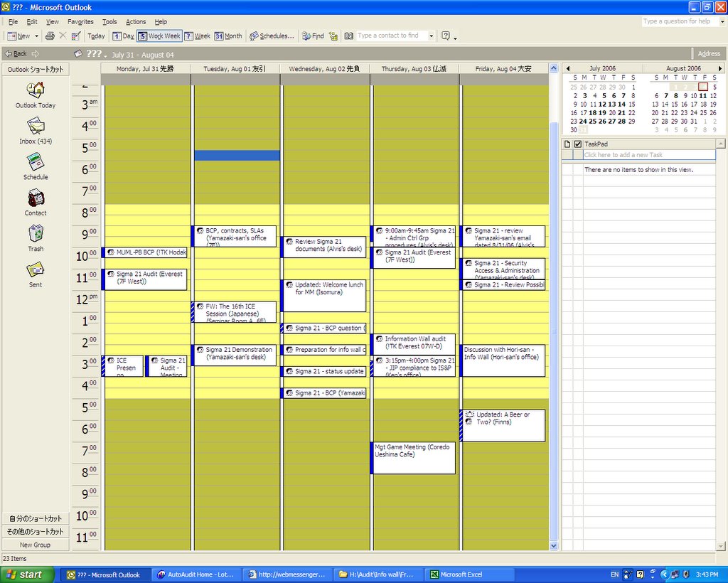Select August 11 in the date navigator

(x=703, y=95)
